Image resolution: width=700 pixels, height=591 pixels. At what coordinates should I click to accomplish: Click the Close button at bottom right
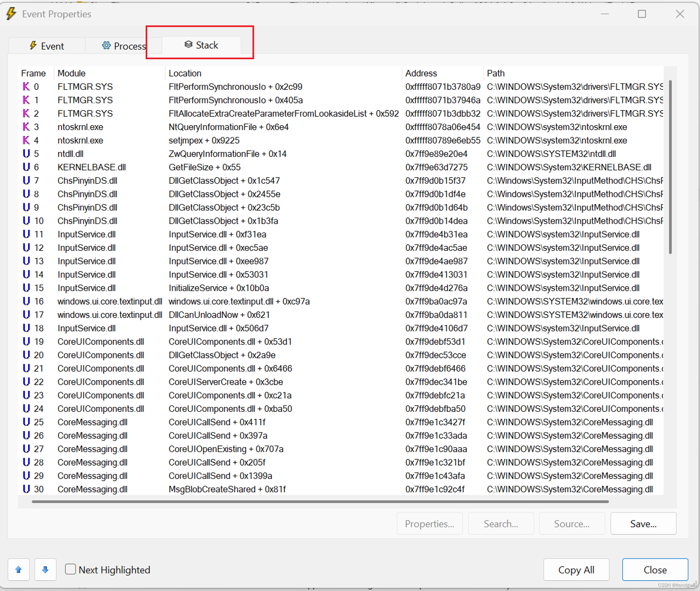pos(655,570)
